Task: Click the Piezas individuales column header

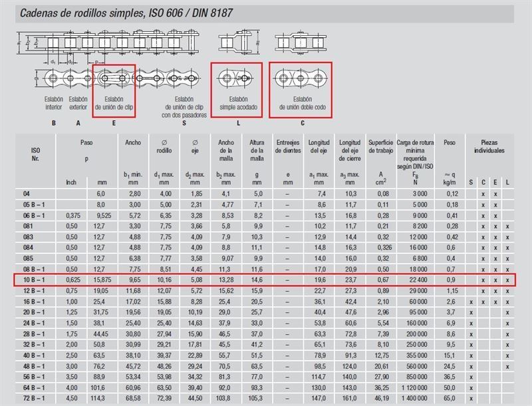Action: [x=489, y=146]
